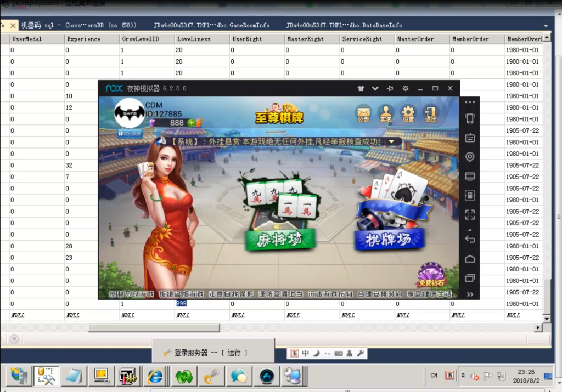The image size is (562, 392).
Task: Open key-shaped login server taskbar icon
Action: [x=211, y=376]
